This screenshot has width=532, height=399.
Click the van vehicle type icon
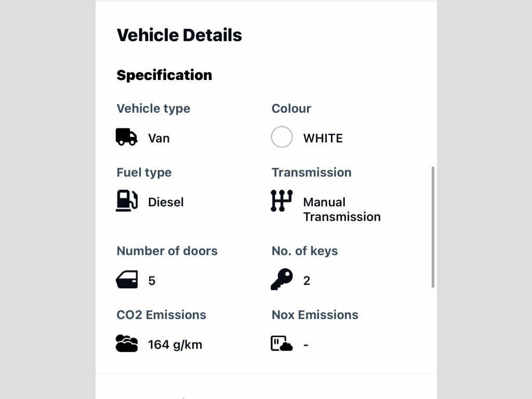coord(127,137)
